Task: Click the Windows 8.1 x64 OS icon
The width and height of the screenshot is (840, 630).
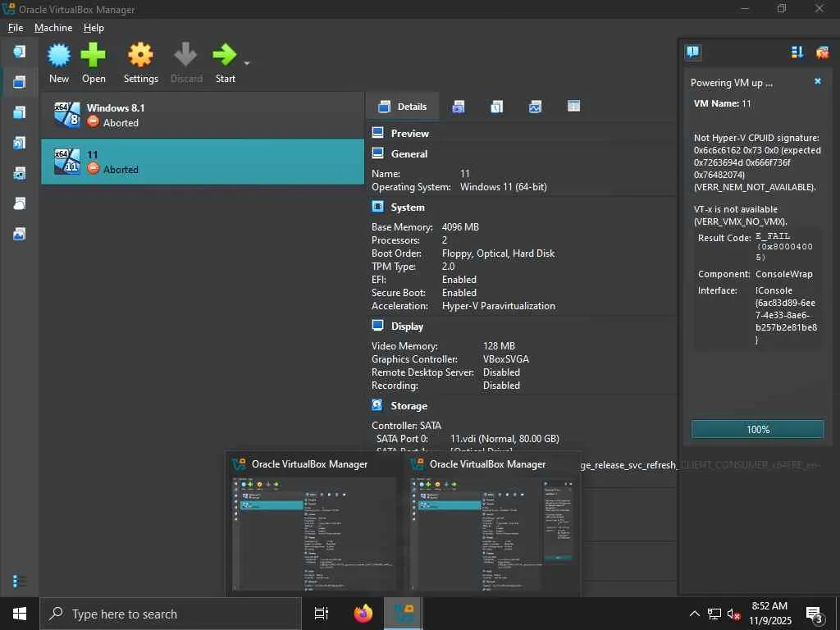Action: pos(67,115)
